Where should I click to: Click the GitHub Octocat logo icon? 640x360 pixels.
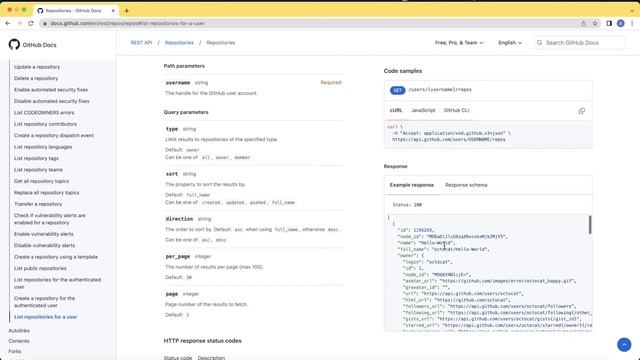pos(14,44)
